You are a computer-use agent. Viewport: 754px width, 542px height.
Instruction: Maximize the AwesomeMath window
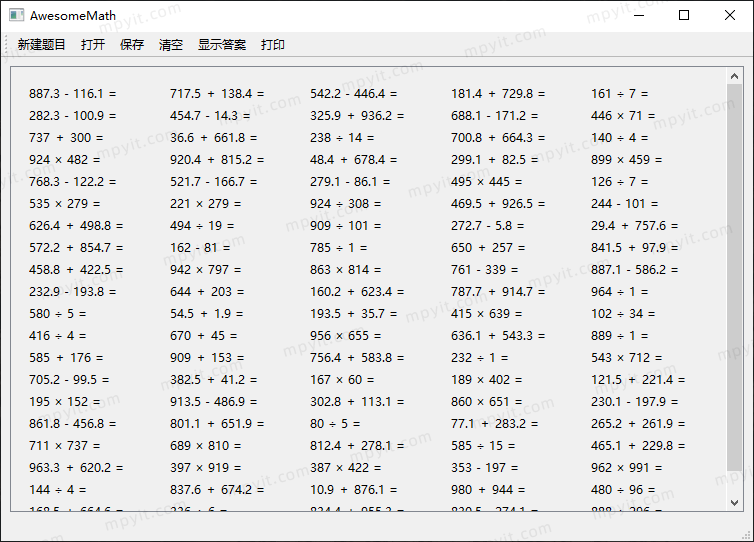[684, 15]
